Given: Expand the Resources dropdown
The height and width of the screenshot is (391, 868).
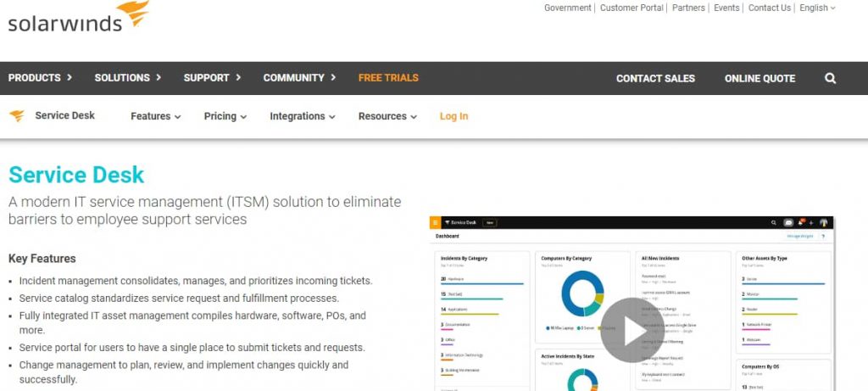Looking at the screenshot, I should pyautogui.click(x=387, y=116).
